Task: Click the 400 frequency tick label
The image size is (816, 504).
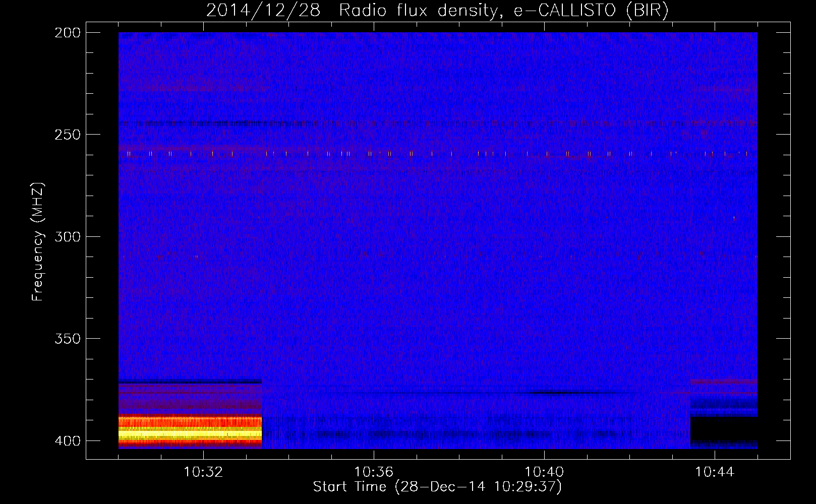Action: pyautogui.click(x=68, y=441)
